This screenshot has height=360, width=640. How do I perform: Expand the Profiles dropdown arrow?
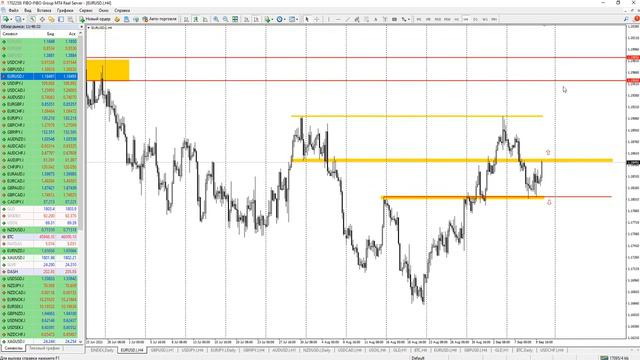(x=24, y=19)
